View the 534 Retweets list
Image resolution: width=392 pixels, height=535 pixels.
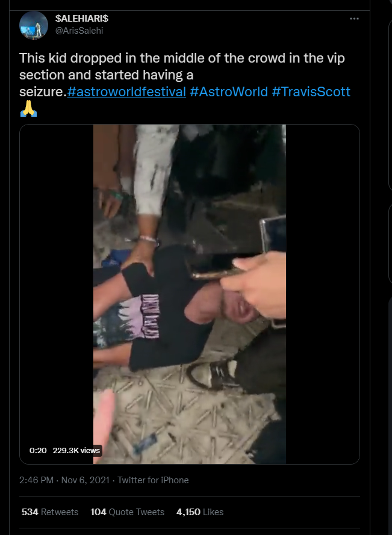(50, 512)
